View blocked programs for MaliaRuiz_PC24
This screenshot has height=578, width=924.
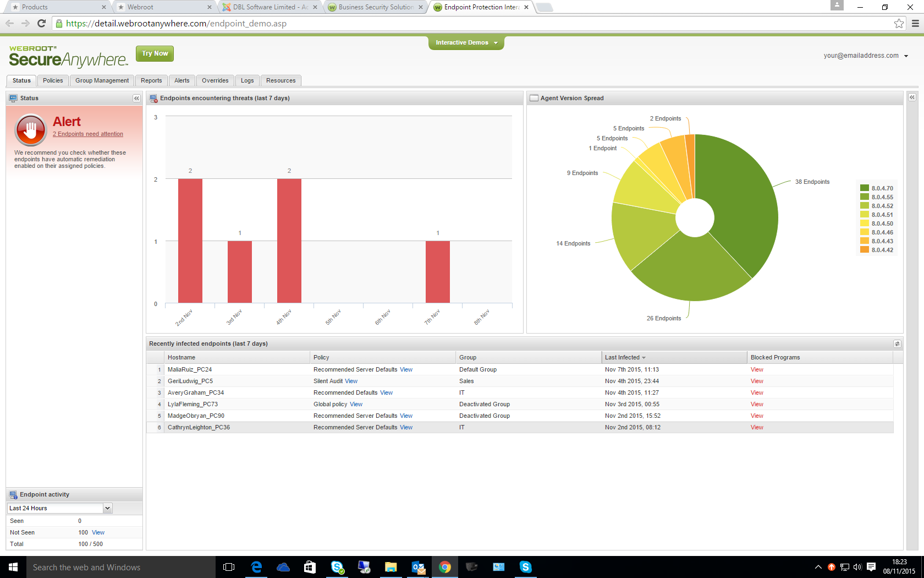click(x=757, y=369)
